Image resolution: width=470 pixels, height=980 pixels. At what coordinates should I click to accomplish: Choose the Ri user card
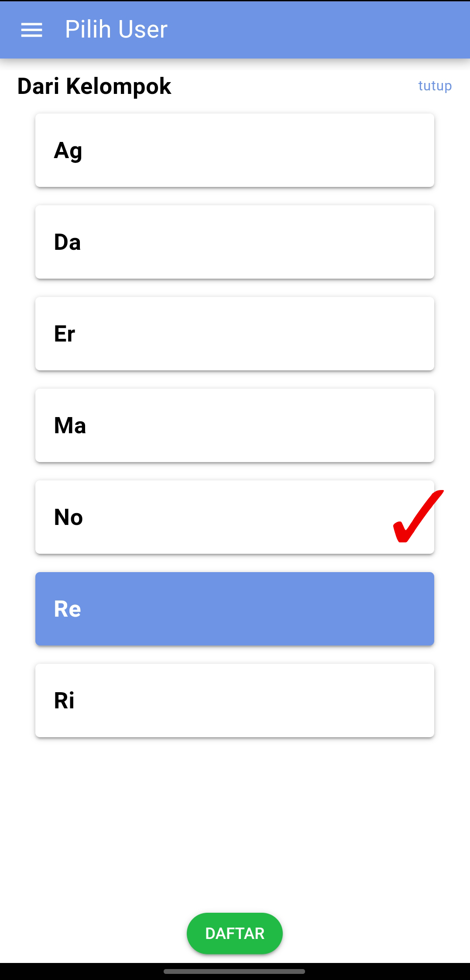(235, 700)
